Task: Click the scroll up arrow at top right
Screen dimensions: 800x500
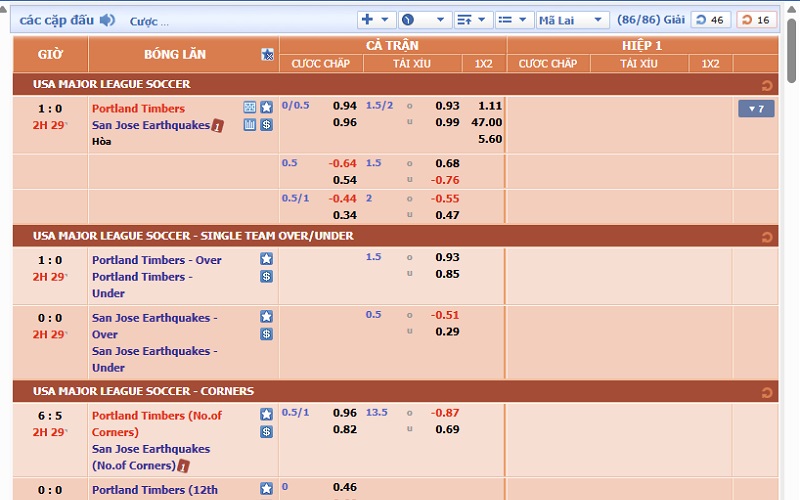Action: pos(791,9)
